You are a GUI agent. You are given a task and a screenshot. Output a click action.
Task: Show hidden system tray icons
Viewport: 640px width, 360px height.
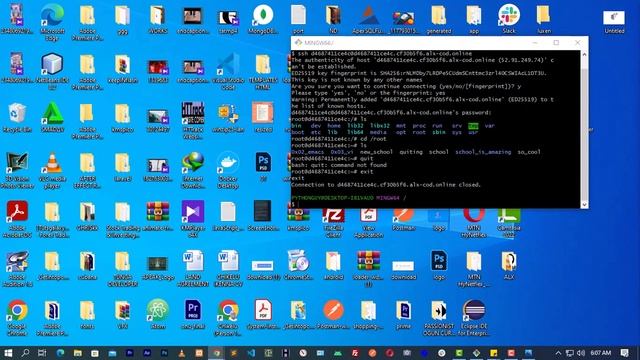[x=558, y=353]
